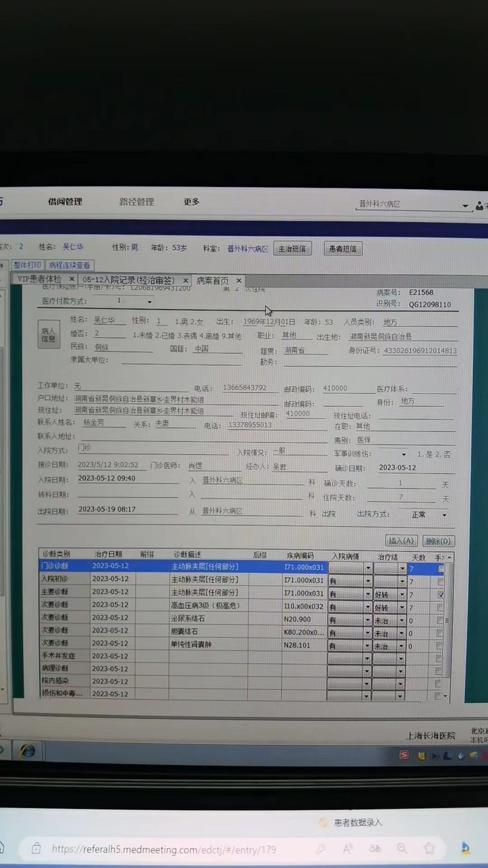Click the 出院日期 field
Viewport: 488px width, 868px height.
pos(127,509)
